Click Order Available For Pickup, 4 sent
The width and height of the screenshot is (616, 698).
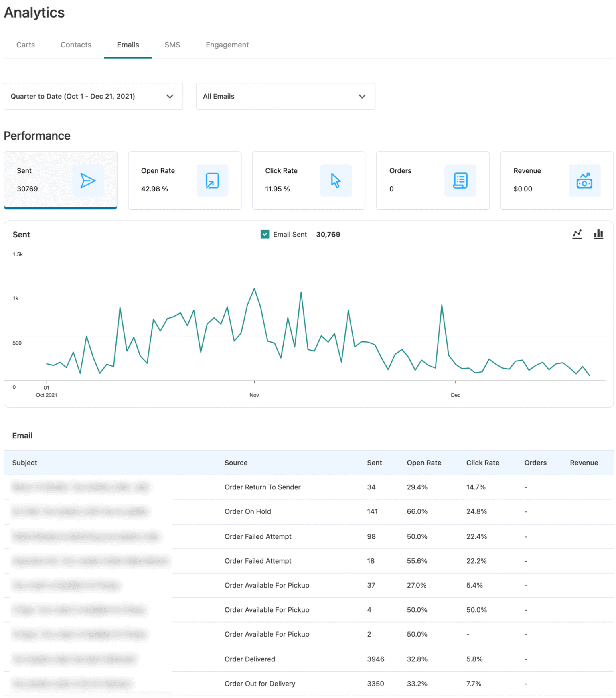pos(267,610)
